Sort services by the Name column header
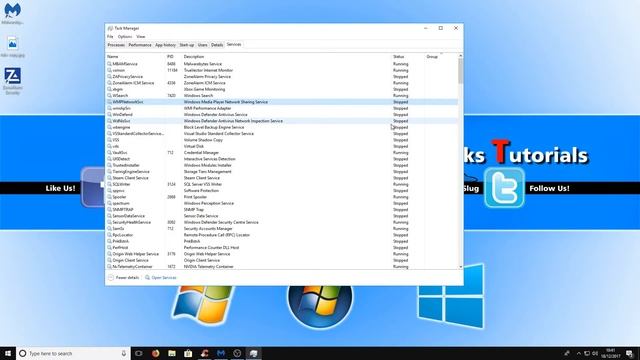Screen dimensions: 640x360 click(x=136, y=57)
